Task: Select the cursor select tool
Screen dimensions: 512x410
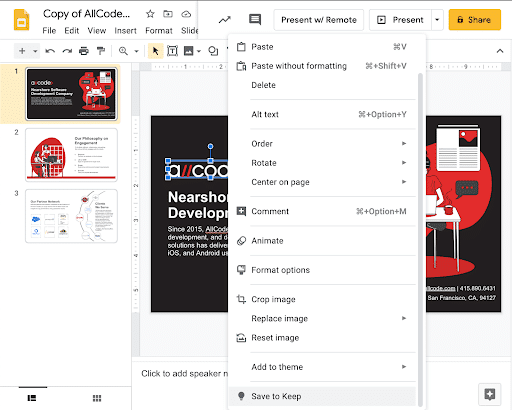Action: point(155,51)
